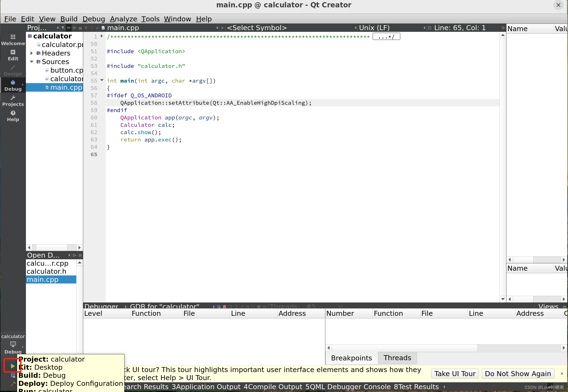Toggle synchronize-with-editor link icon

tap(69, 28)
